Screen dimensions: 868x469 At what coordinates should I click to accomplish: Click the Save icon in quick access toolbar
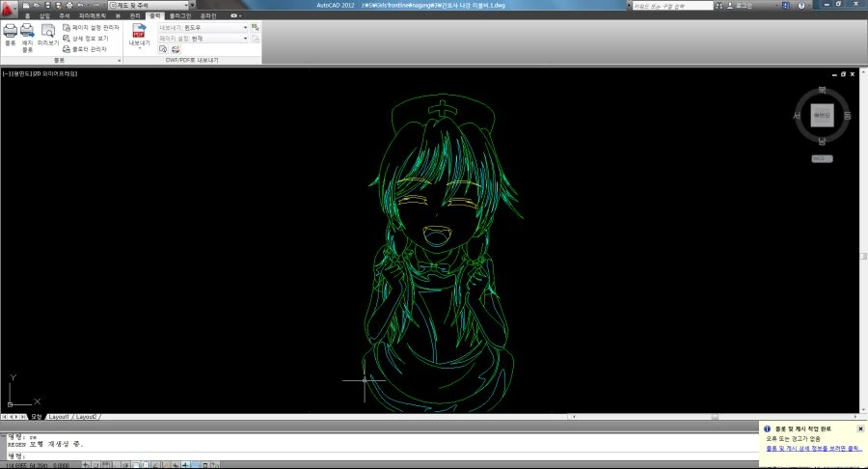click(47, 5)
